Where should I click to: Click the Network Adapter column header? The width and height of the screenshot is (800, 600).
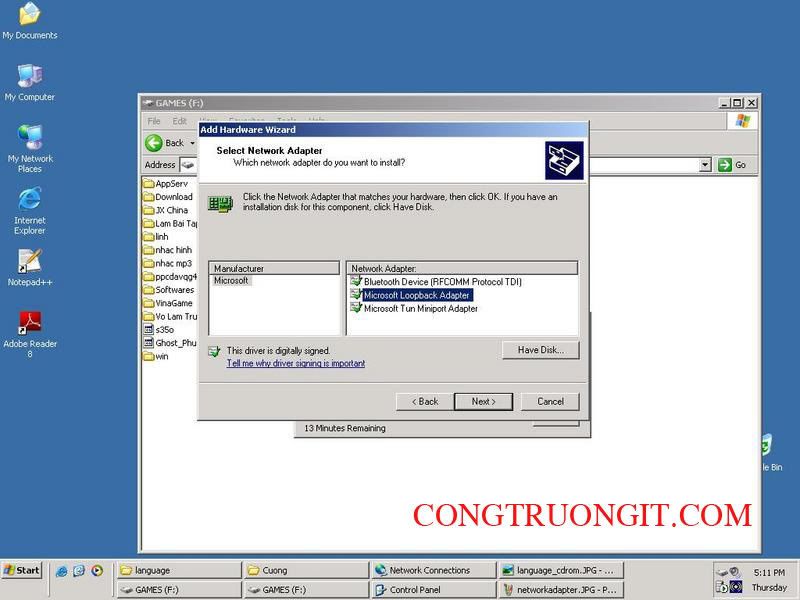(x=462, y=268)
